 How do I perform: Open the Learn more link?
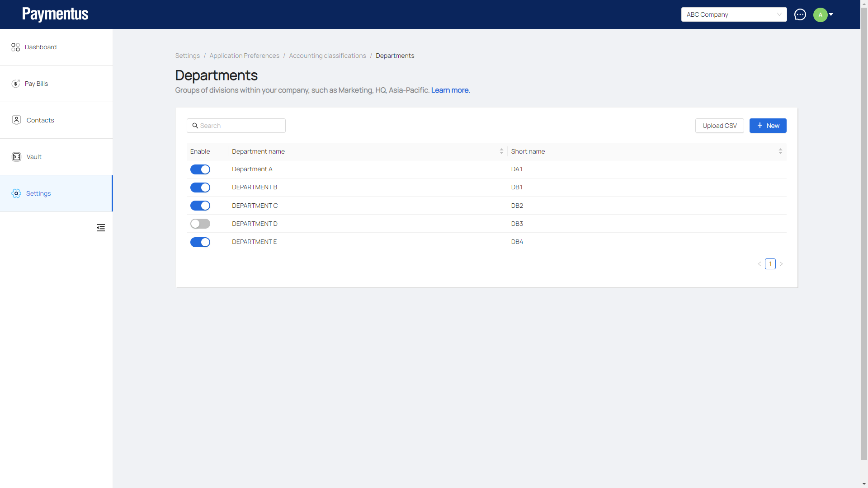[x=450, y=90]
